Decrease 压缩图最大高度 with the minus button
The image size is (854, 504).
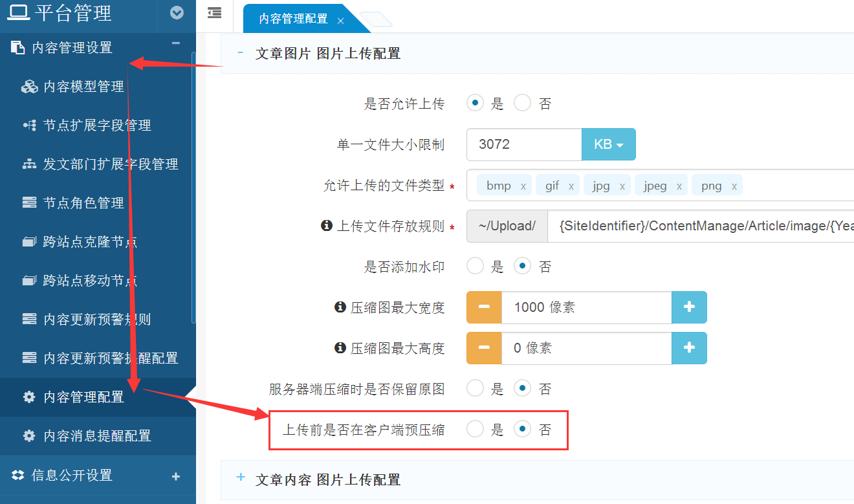click(484, 348)
